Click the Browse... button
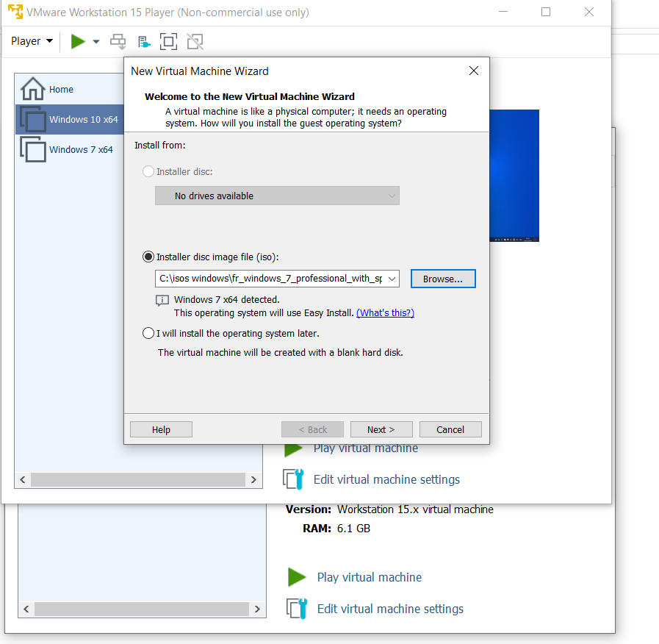The height and width of the screenshot is (644, 659). click(x=443, y=279)
